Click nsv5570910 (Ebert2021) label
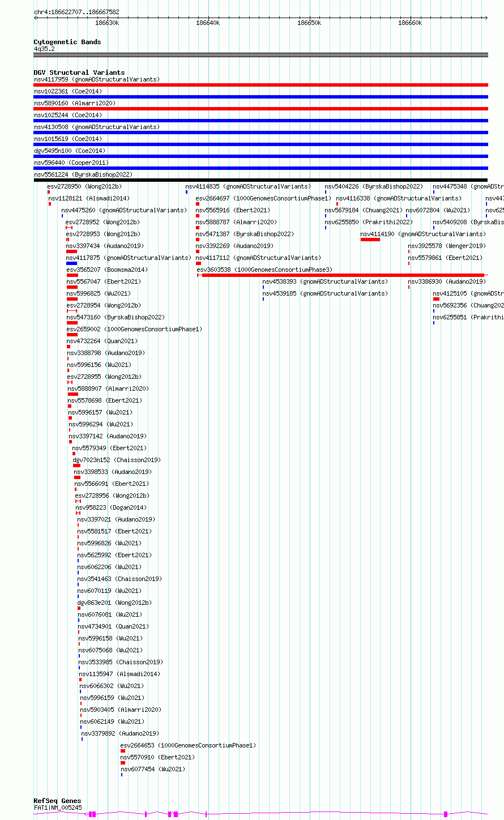 157,757
